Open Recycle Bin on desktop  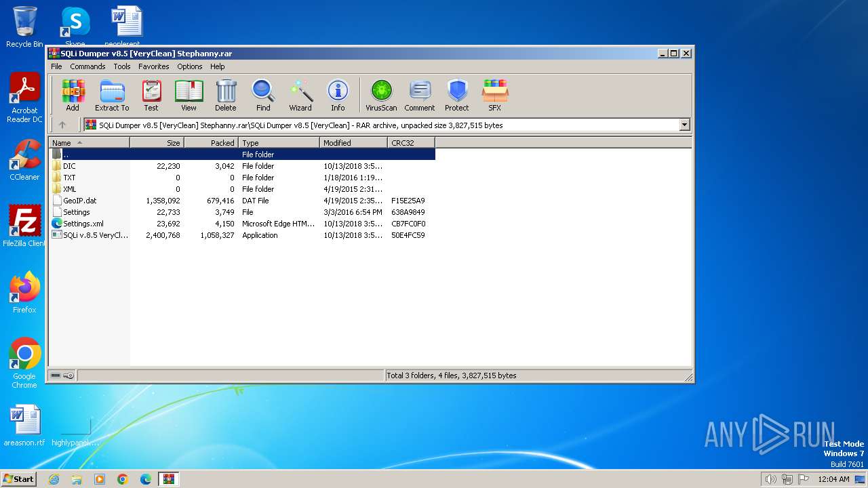coord(24,27)
